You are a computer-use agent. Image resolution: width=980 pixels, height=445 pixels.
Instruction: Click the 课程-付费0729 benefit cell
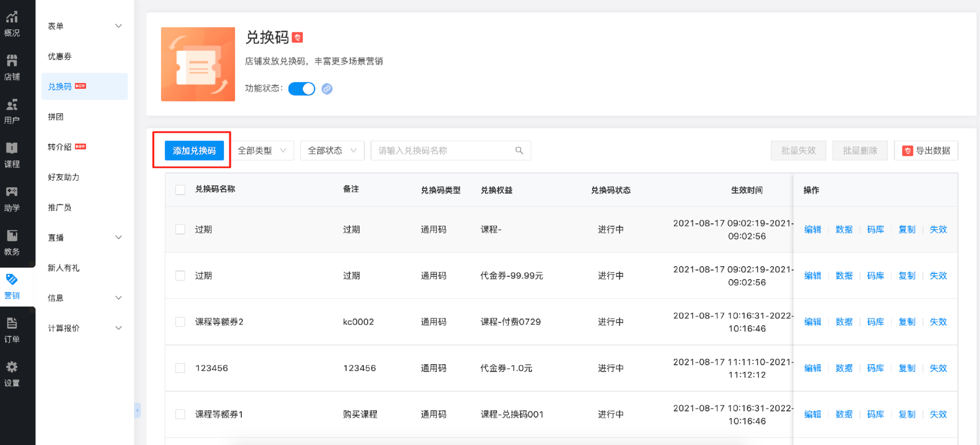(x=510, y=322)
